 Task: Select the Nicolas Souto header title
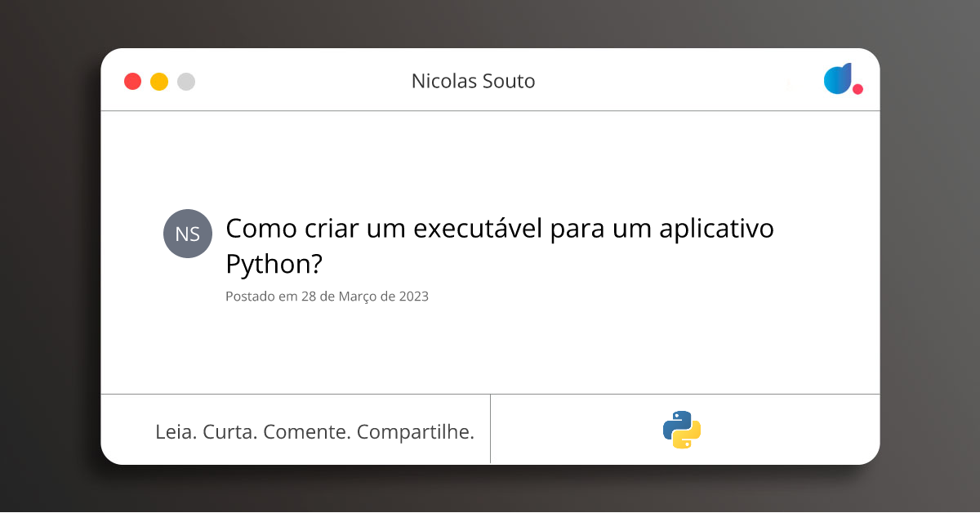pyautogui.click(x=474, y=81)
